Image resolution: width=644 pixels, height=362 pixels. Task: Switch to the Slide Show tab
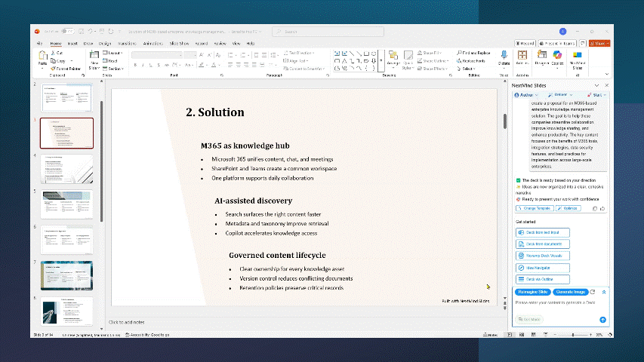click(x=179, y=43)
